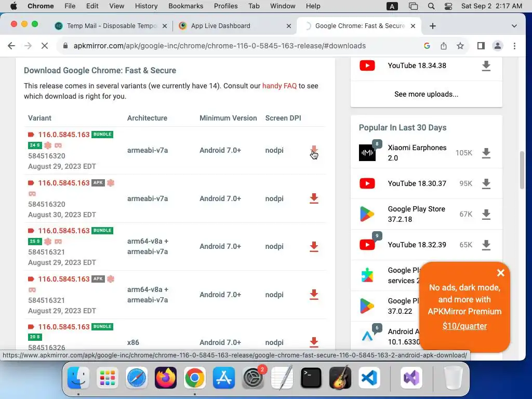Screen dimensions: 532x399
Task: Open Control Center in menu bar
Action: [448, 6]
